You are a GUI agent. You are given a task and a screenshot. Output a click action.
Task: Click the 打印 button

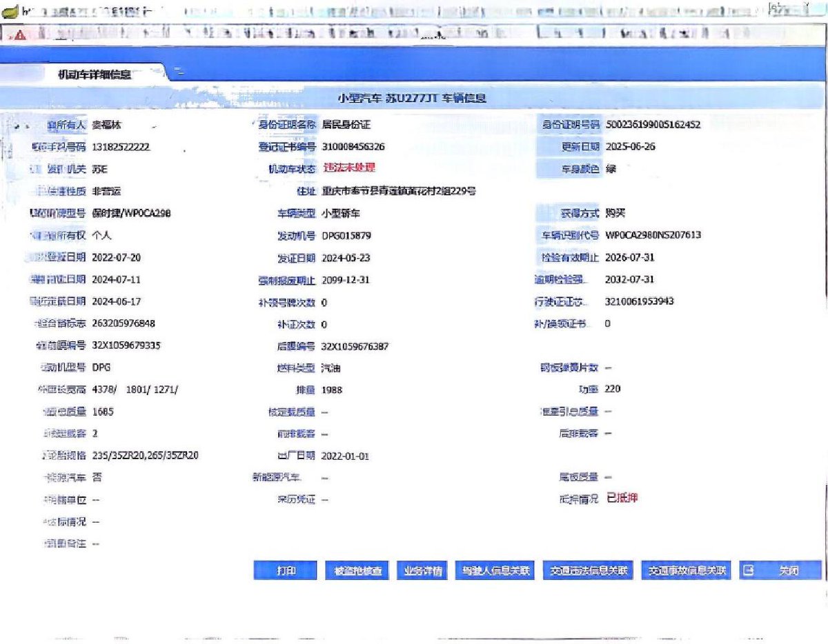click(286, 571)
